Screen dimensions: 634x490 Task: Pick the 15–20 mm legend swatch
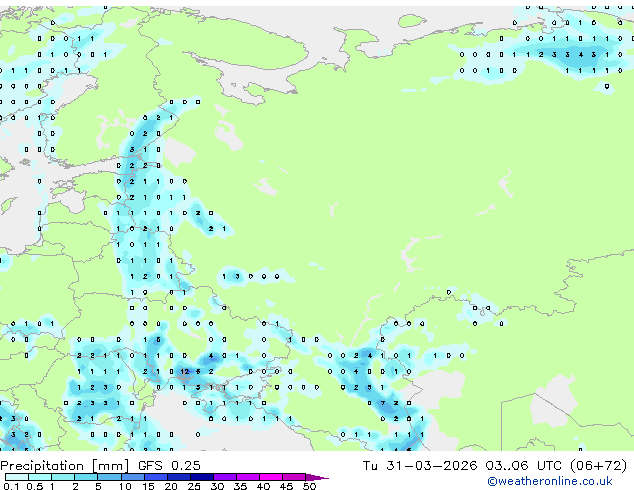[x=155, y=477]
